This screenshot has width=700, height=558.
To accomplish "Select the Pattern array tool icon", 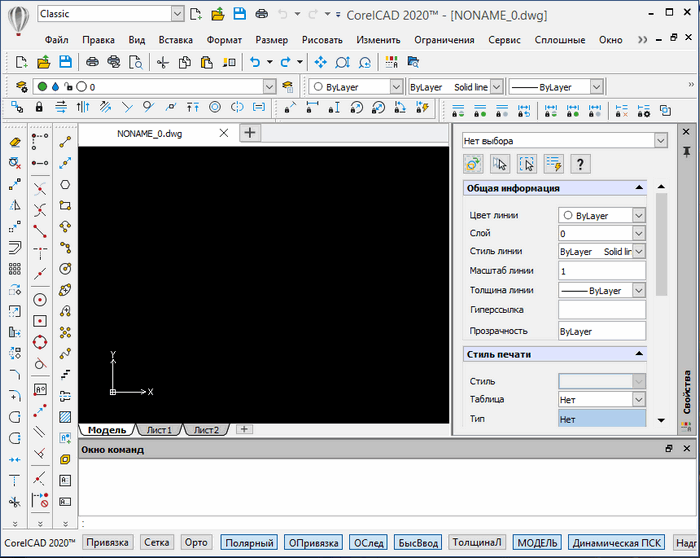I will tap(15, 269).
